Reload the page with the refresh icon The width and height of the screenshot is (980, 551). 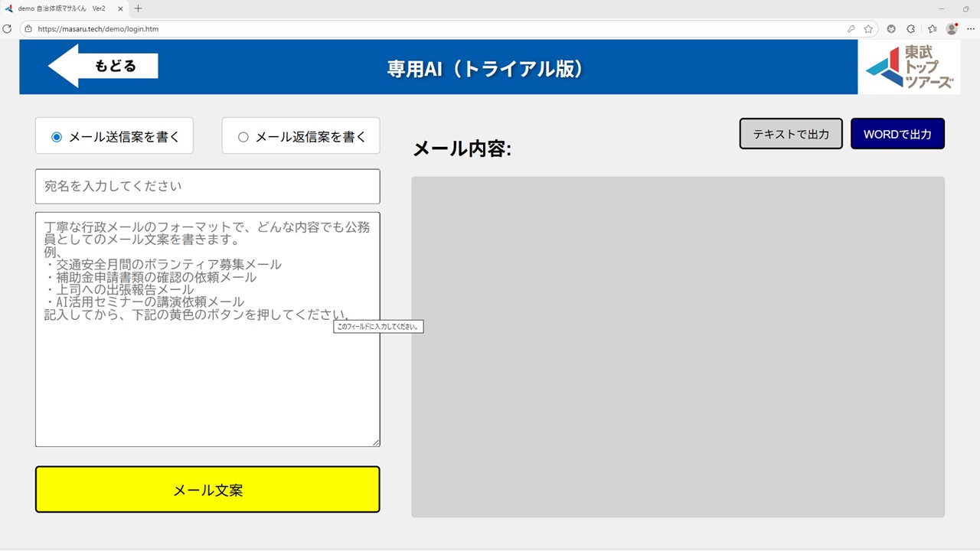8,29
